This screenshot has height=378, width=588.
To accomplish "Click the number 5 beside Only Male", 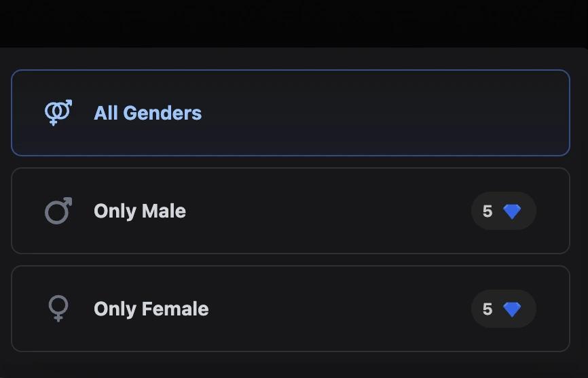I will [488, 211].
